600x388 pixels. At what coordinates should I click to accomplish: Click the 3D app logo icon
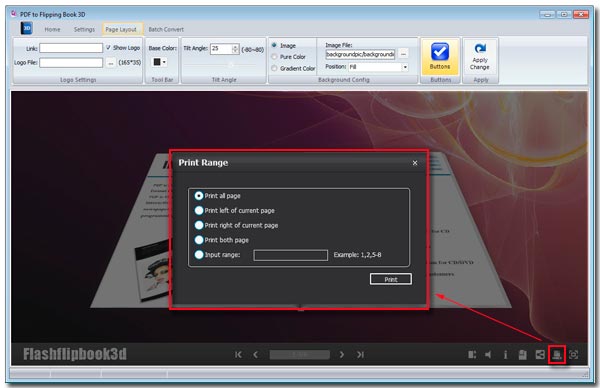pos(26,28)
